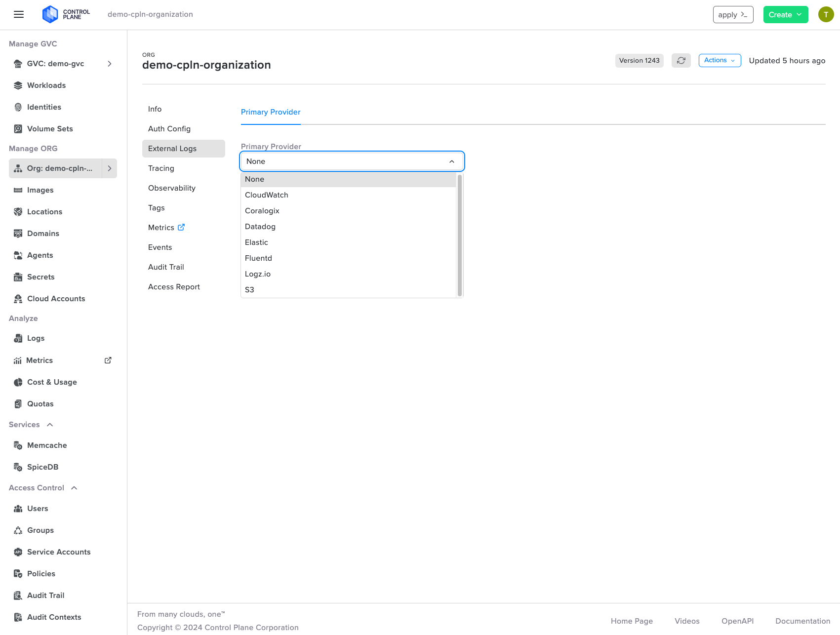This screenshot has width=840, height=635.
Task: Collapse the Services section
Action: [x=50, y=425]
